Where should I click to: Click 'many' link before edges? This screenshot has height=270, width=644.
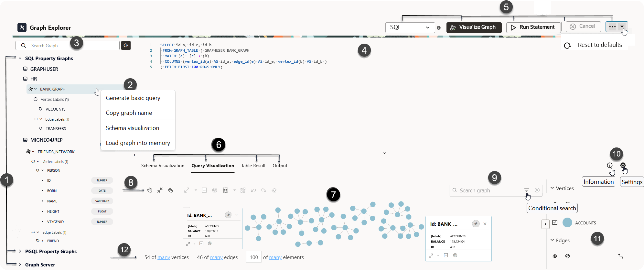216,257
